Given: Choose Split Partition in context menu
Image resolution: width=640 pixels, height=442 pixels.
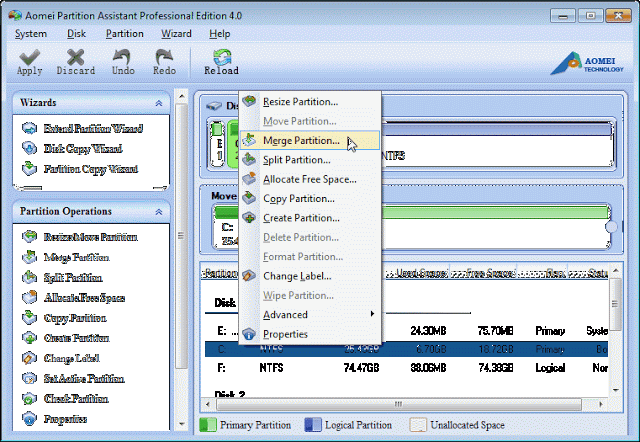Looking at the screenshot, I should tap(310, 160).
